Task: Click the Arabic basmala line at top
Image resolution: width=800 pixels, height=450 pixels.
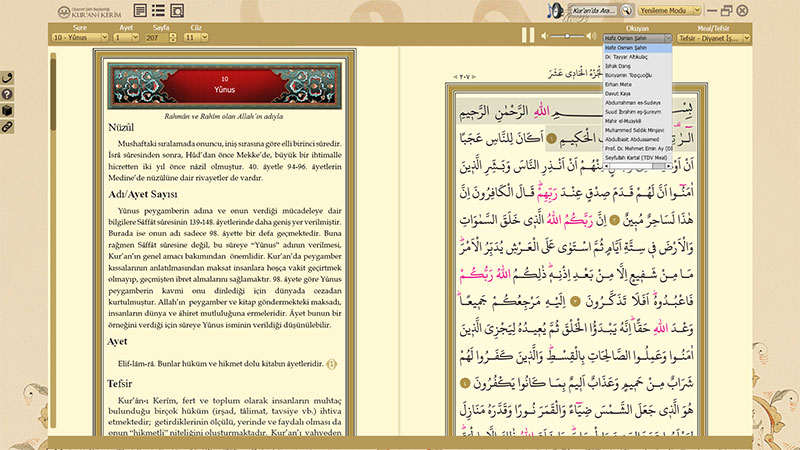Action: pyautogui.click(x=576, y=111)
